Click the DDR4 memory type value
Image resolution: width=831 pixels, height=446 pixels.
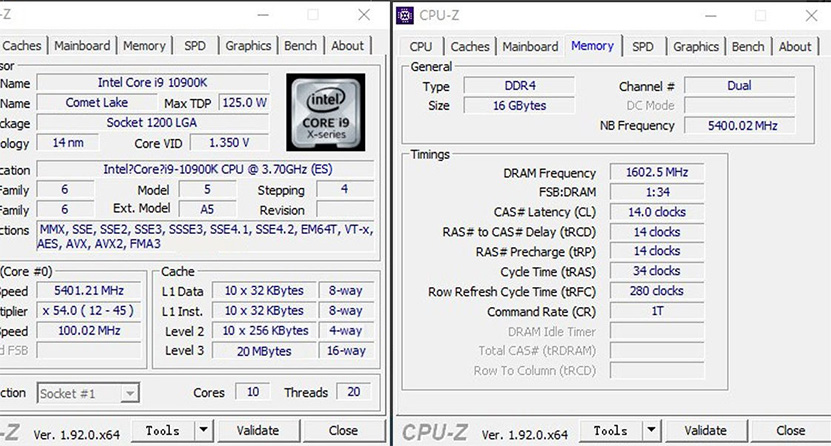coord(519,86)
